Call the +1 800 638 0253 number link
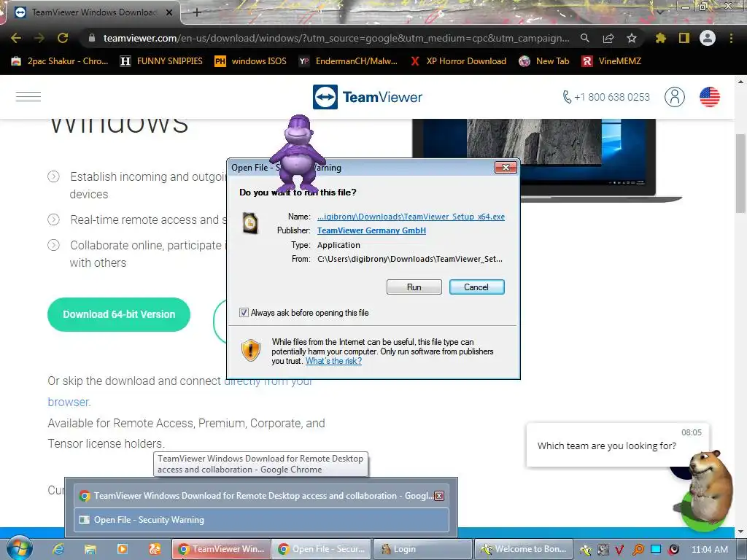 tap(606, 97)
